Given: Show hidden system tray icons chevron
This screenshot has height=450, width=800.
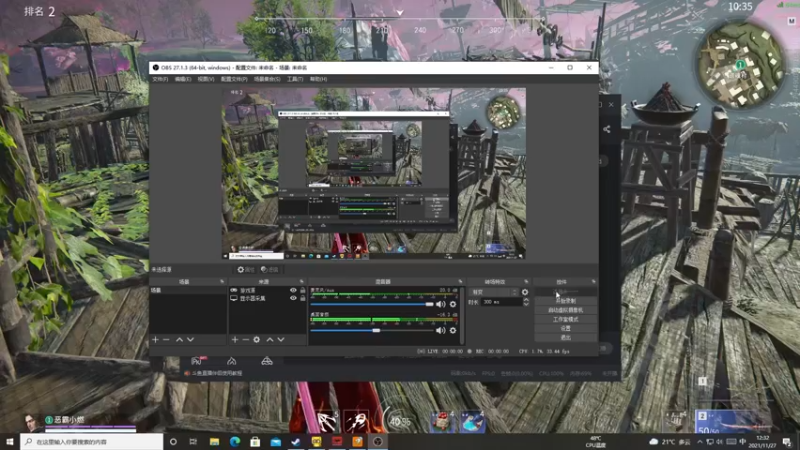Looking at the screenshot, I should pyautogui.click(x=699, y=442).
